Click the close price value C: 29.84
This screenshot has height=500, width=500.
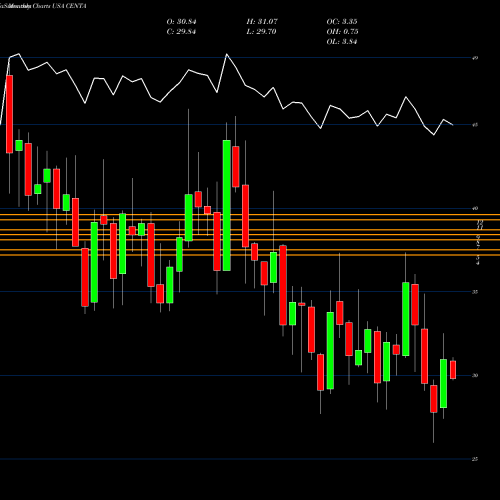(181, 32)
